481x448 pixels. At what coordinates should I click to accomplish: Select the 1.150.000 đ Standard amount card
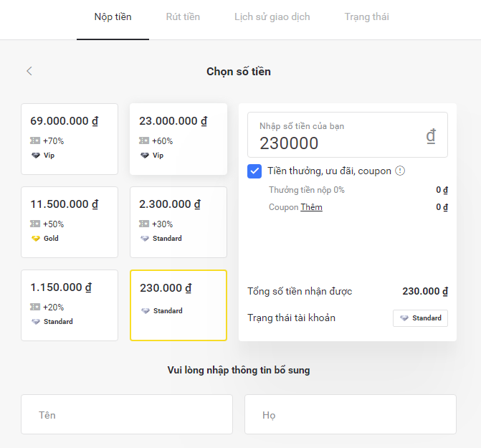click(x=69, y=305)
